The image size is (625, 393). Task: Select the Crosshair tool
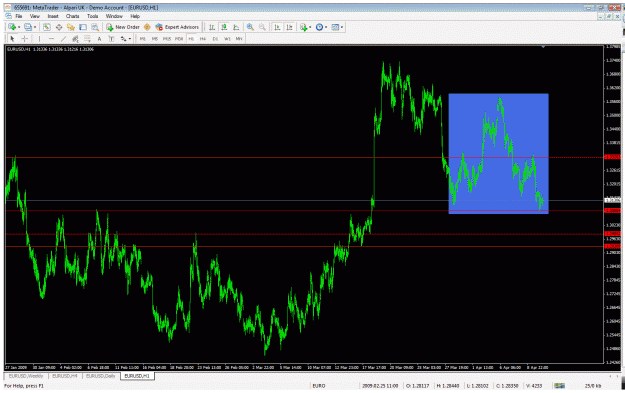(x=24, y=39)
